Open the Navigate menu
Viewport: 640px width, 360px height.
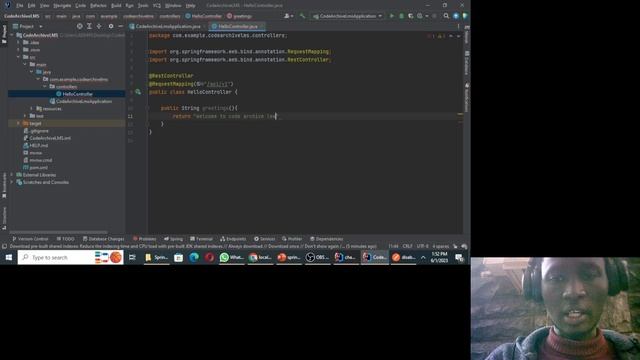(62, 6)
